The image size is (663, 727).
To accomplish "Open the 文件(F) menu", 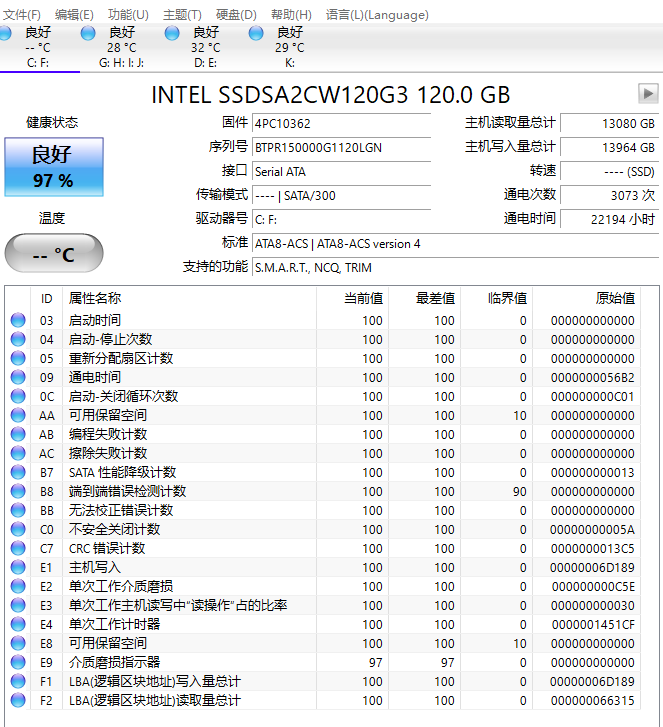I will point(22,15).
